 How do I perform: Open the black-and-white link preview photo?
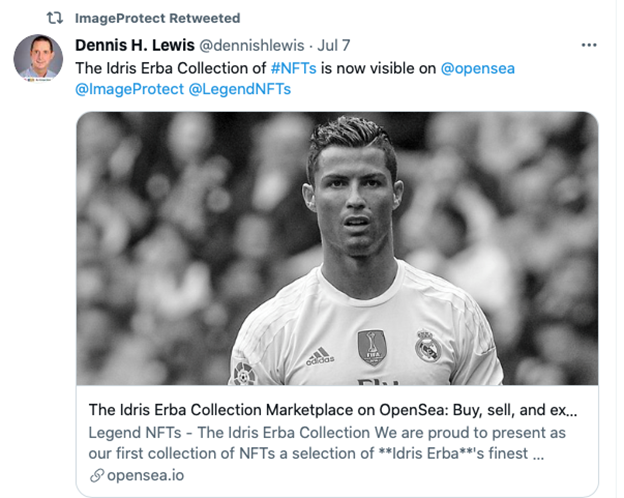tap(337, 248)
